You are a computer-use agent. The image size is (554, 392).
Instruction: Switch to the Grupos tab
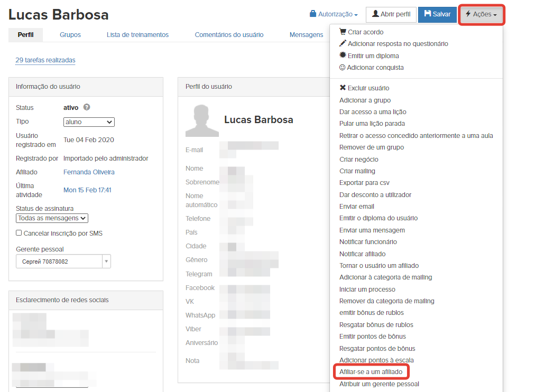pyautogui.click(x=70, y=35)
